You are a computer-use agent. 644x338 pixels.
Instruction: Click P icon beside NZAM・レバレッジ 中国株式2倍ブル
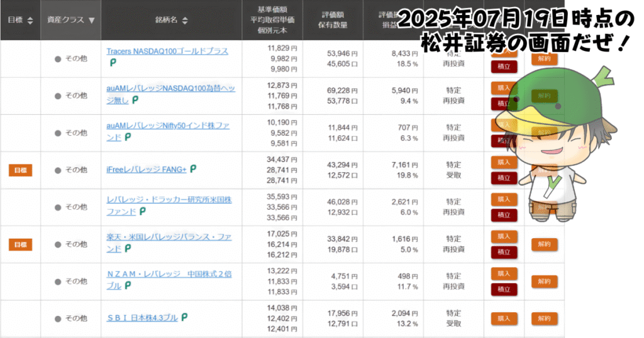point(128,285)
